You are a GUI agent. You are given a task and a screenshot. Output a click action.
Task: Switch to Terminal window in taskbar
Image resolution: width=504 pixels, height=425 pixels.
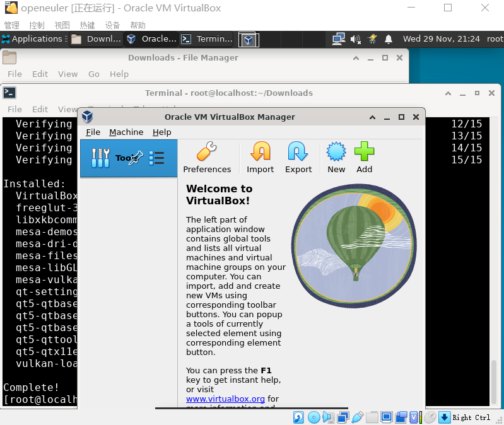[206, 39]
